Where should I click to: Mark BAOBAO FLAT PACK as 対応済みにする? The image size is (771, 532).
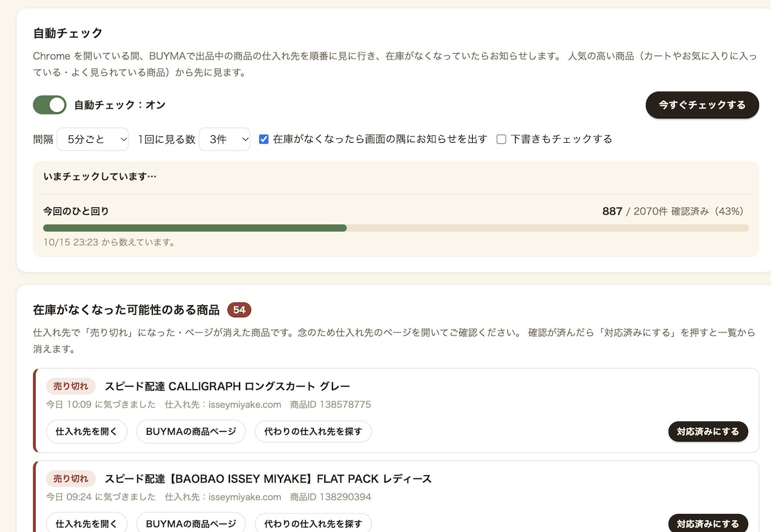coord(708,524)
